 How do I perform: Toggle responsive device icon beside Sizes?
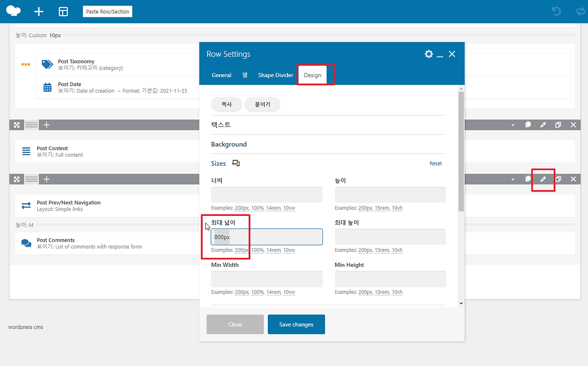tap(236, 163)
